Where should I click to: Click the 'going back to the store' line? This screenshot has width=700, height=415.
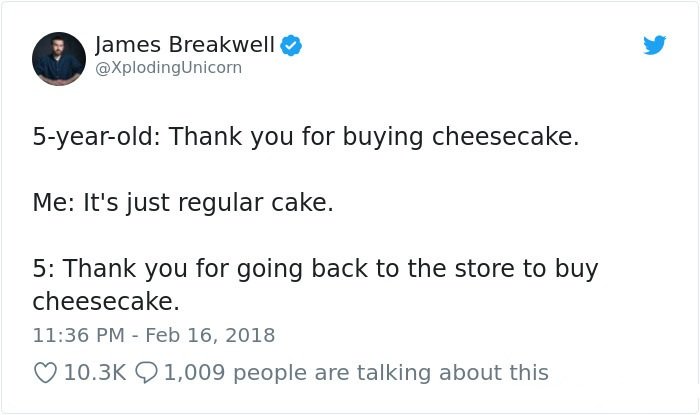pos(315,269)
